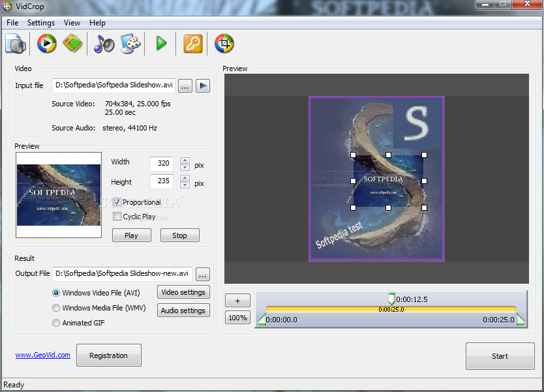Start processing with green play toolbar icon
Image resolution: width=544 pixels, height=392 pixels.
161,43
